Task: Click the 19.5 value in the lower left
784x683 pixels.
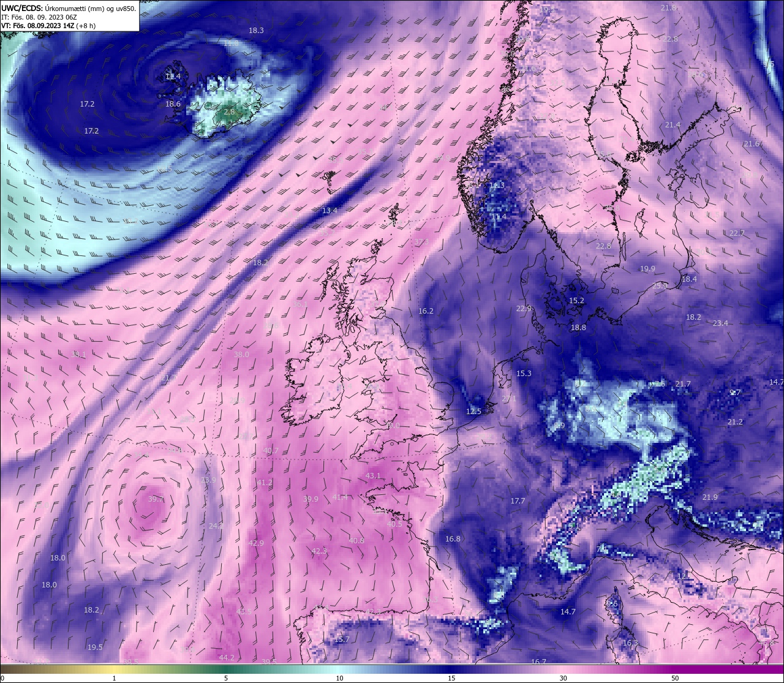Action: click(95, 647)
